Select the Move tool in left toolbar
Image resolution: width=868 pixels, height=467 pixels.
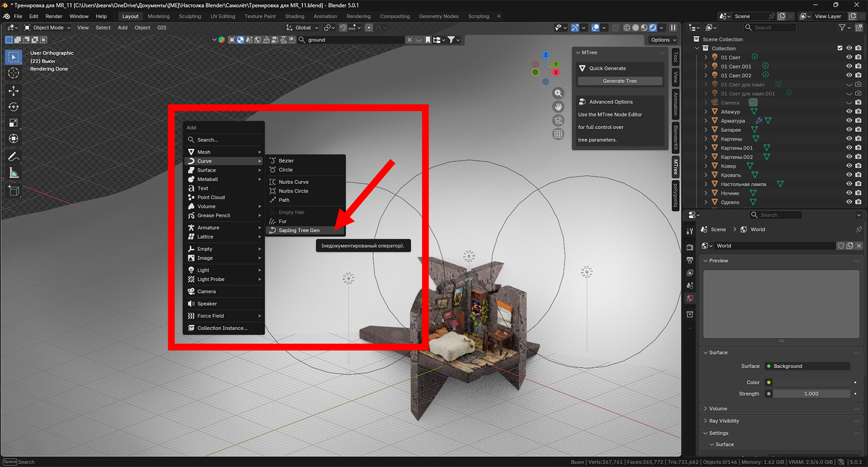point(14,91)
